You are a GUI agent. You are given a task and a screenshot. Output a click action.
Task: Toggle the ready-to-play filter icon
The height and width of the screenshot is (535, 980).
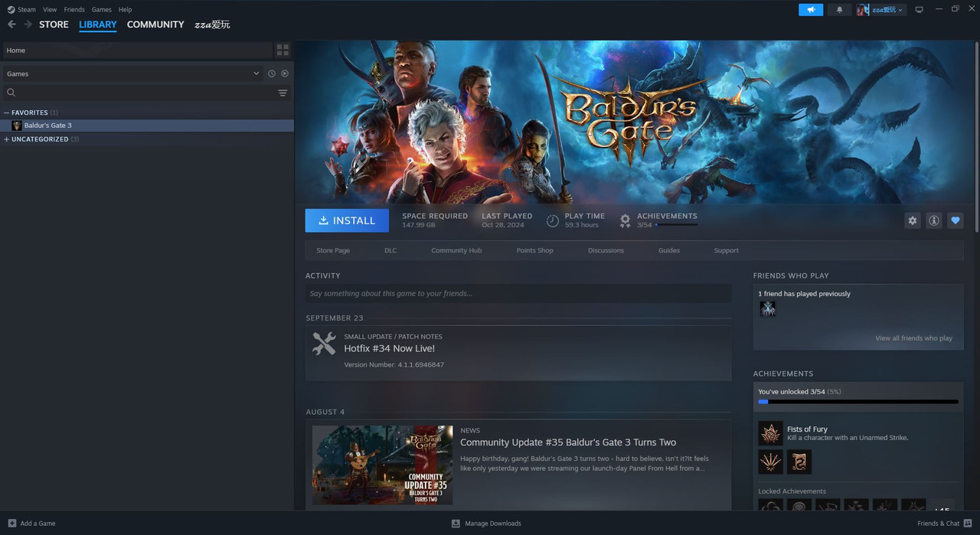285,73
